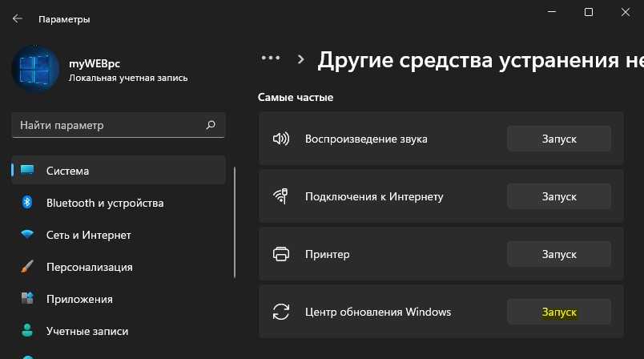Viewport: 644px width, 359px height.
Task: Click the speaker sound icon
Action: coord(281,139)
